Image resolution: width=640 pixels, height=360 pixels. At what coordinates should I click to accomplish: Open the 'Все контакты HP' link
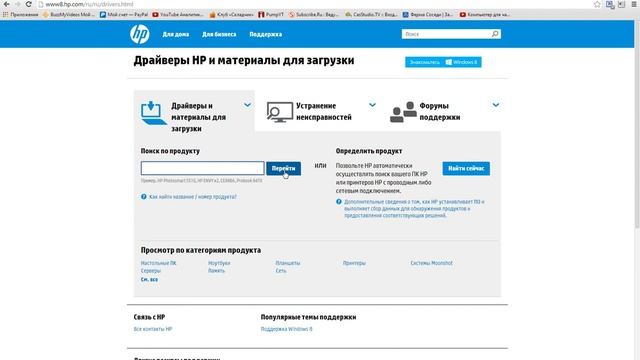click(153, 329)
